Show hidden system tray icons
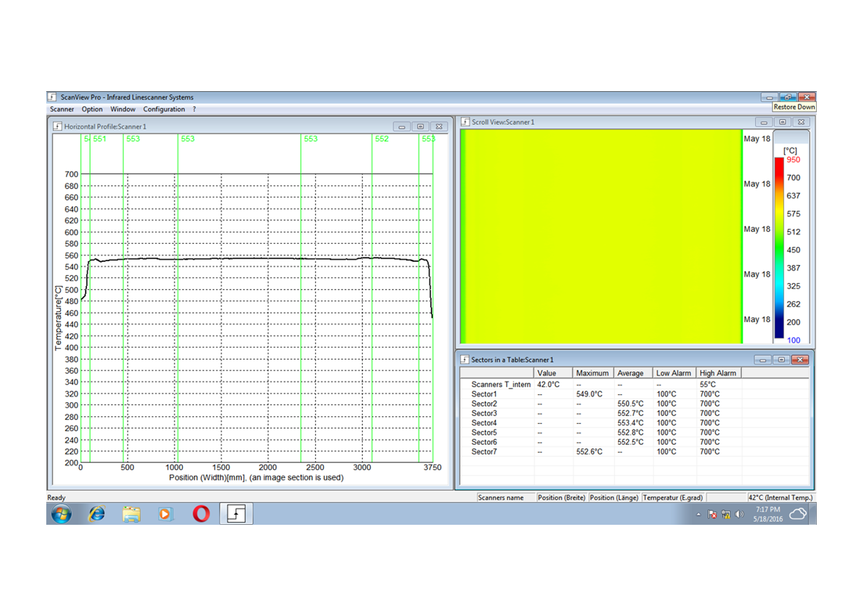The image size is (863, 616). pos(698,514)
